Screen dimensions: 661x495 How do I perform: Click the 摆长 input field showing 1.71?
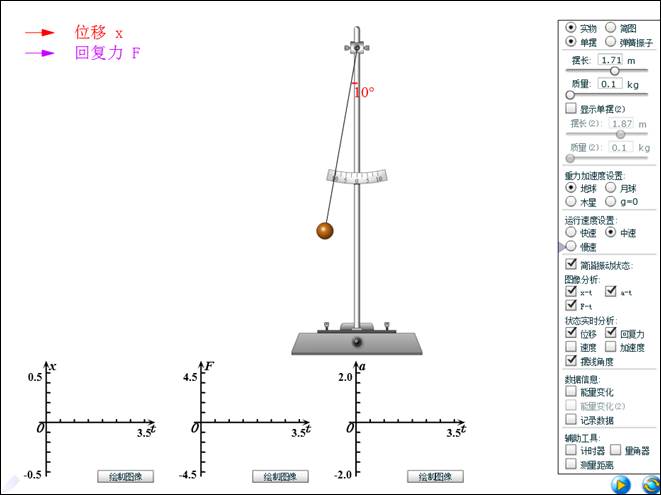610,60
